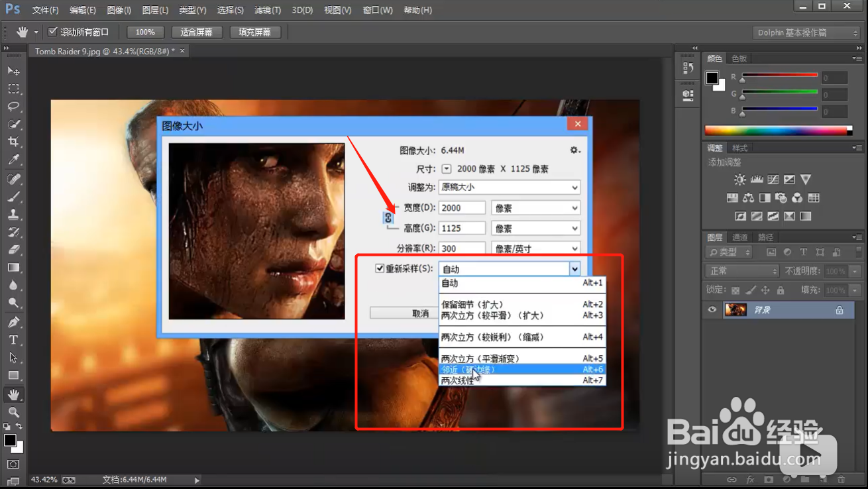The image size is (868, 489).
Task: Toggle lock all for layer
Action: pos(781,290)
